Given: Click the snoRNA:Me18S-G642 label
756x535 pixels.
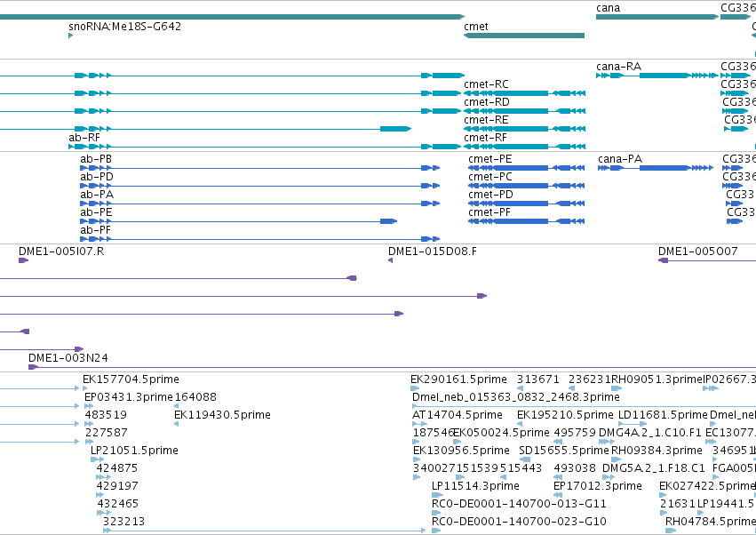Looking at the screenshot, I should [x=125, y=26].
